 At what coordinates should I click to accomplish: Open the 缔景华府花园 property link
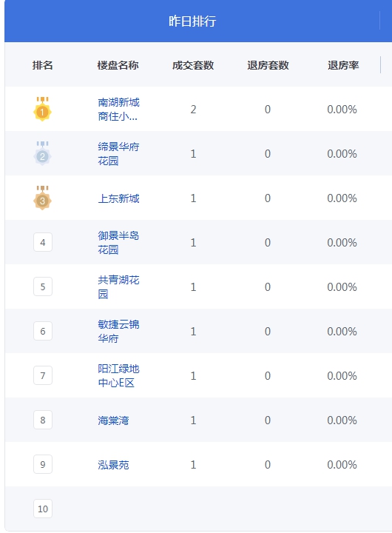click(x=118, y=154)
